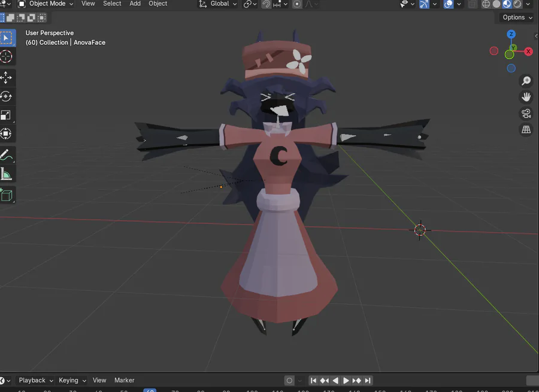Select the Select Box tool
The image size is (539, 392).
click(7, 38)
